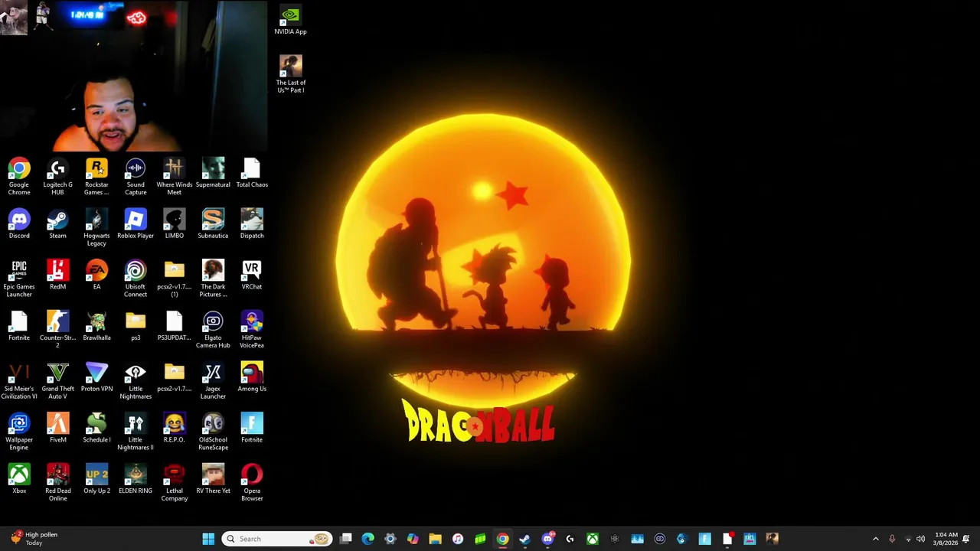Open VRChat desktop icon
980x551 pixels.
pyautogui.click(x=252, y=275)
